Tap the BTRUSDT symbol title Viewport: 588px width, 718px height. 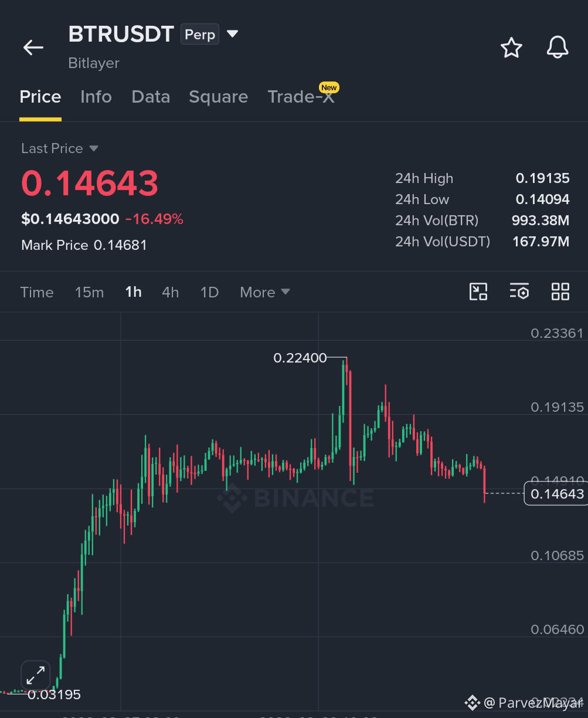click(121, 34)
